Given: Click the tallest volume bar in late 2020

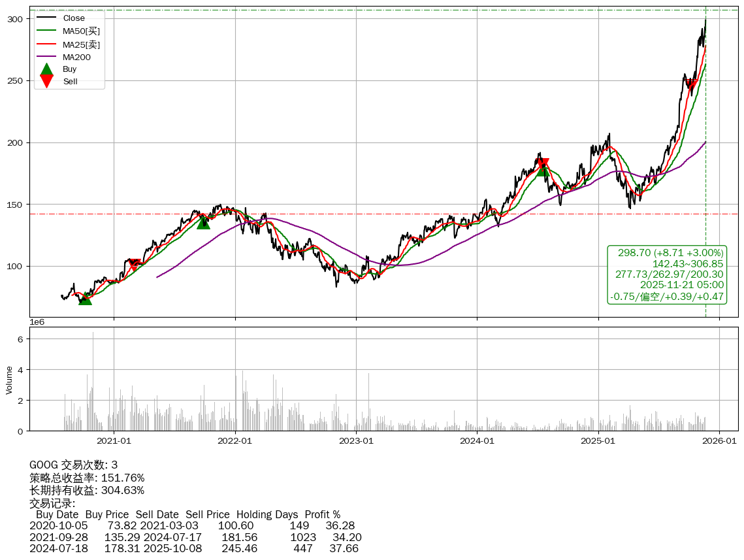Looking at the screenshot, I should pos(93,381).
